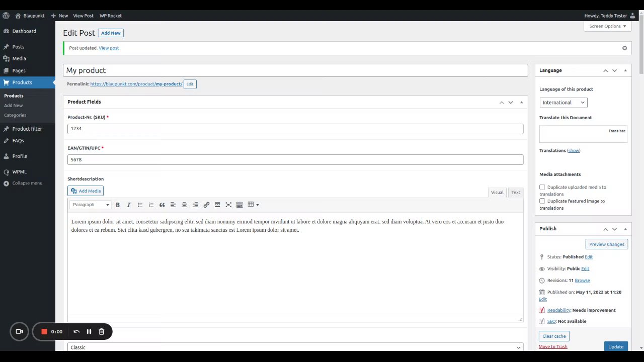This screenshot has height=362, width=644.
Task: Switch to the Text editor tab
Action: pos(516,193)
